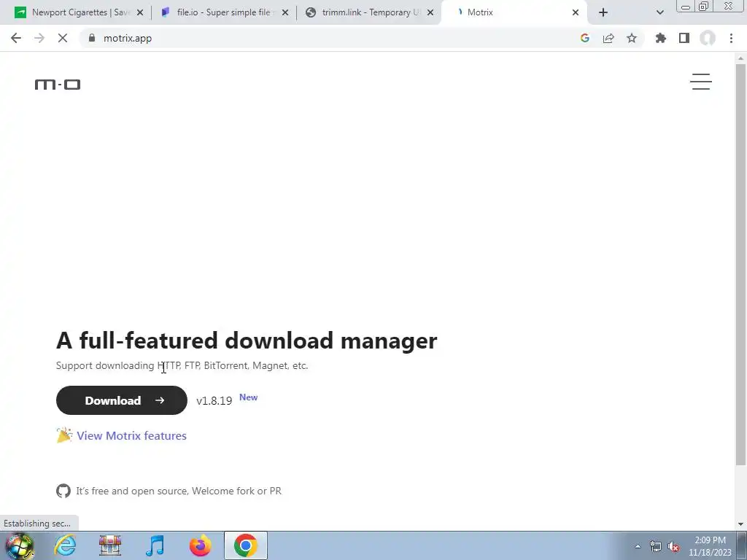Open the View Motrix features link
Viewport: 747px width, 560px height.
click(x=131, y=436)
